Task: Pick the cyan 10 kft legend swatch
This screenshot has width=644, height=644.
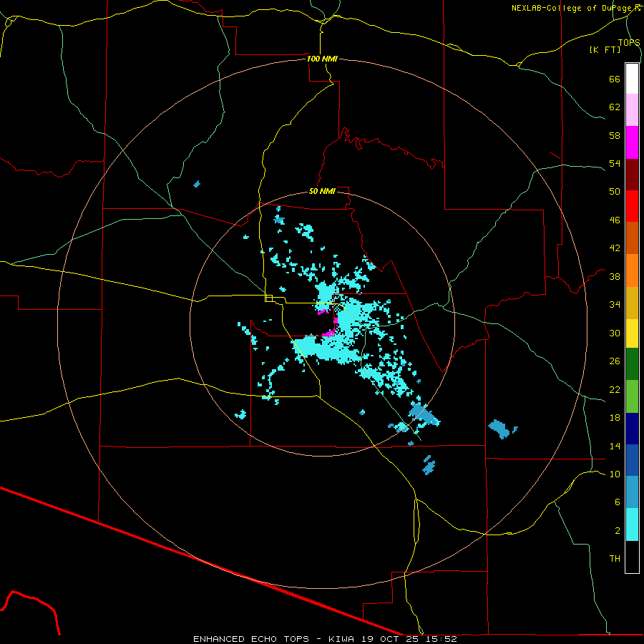Action: pyautogui.click(x=632, y=525)
